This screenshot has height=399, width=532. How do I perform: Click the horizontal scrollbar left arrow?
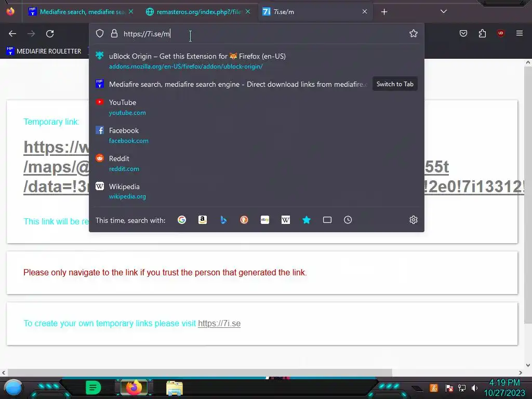pos(4,373)
